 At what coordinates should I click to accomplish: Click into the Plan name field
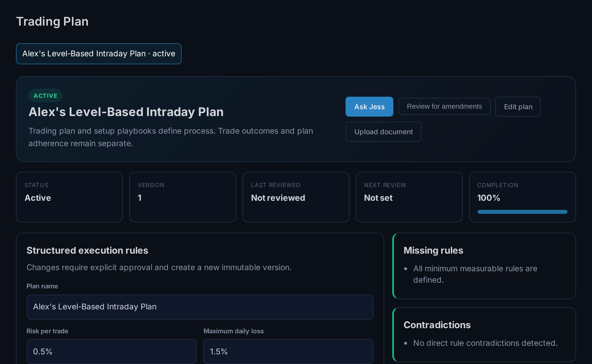point(200,307)
